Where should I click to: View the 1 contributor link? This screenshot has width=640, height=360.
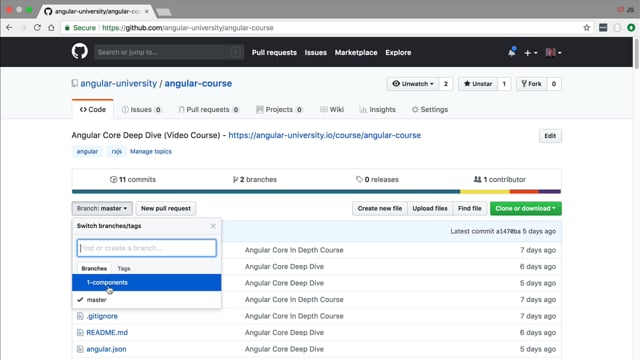point(500,179)
